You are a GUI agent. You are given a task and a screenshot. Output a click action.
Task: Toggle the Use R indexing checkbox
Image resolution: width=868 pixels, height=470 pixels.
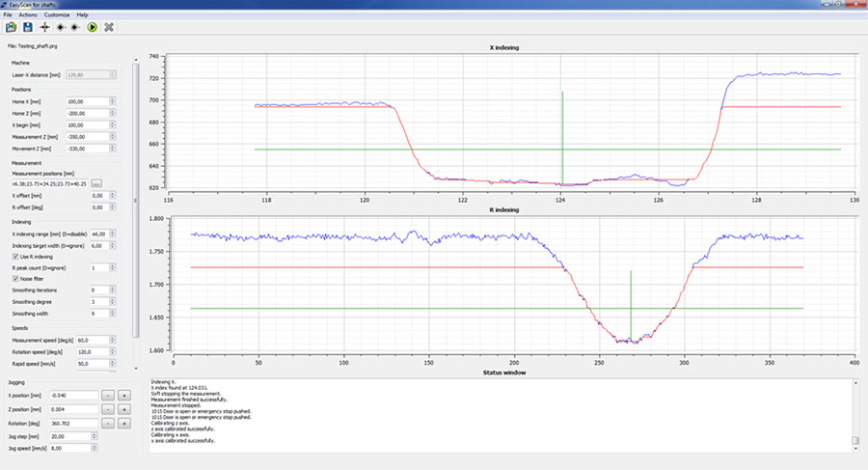pos(15,256)
